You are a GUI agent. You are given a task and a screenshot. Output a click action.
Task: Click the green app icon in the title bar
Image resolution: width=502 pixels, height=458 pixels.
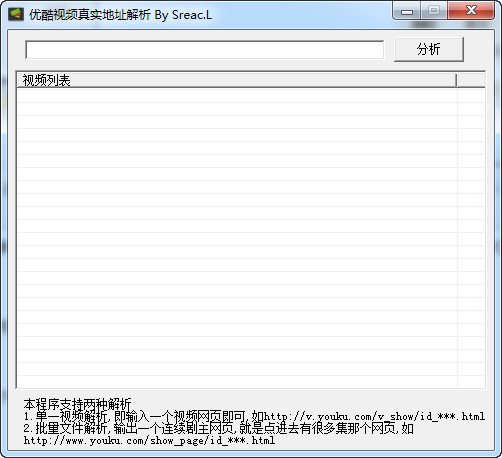pos(16,14)
